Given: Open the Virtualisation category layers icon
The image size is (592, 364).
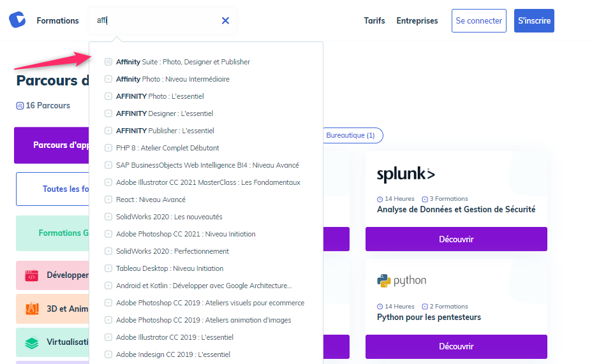Looking at the screenshot, I should tap(32, 342).
